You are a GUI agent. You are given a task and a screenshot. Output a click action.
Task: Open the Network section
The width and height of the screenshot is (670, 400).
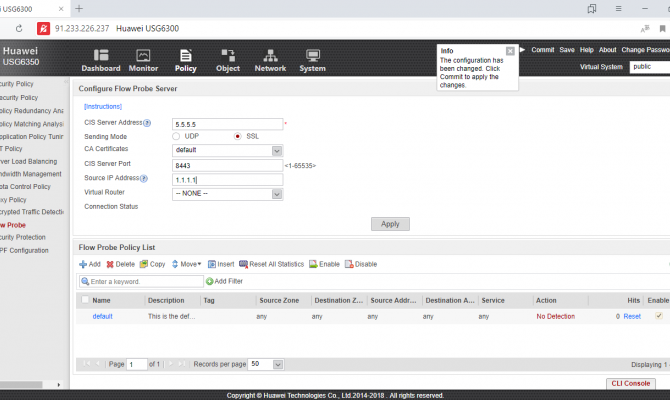(x=270, y=60)
